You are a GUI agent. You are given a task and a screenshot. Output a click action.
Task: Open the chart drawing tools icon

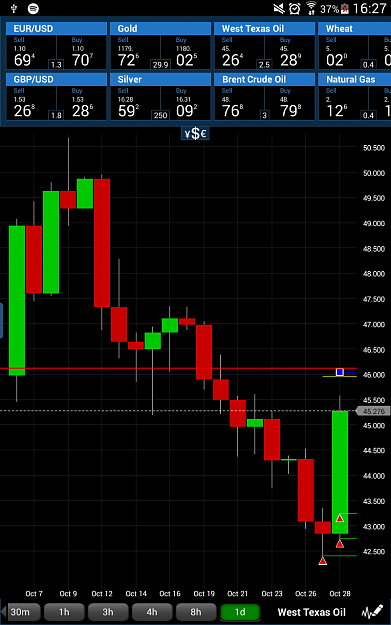(372, 611)
